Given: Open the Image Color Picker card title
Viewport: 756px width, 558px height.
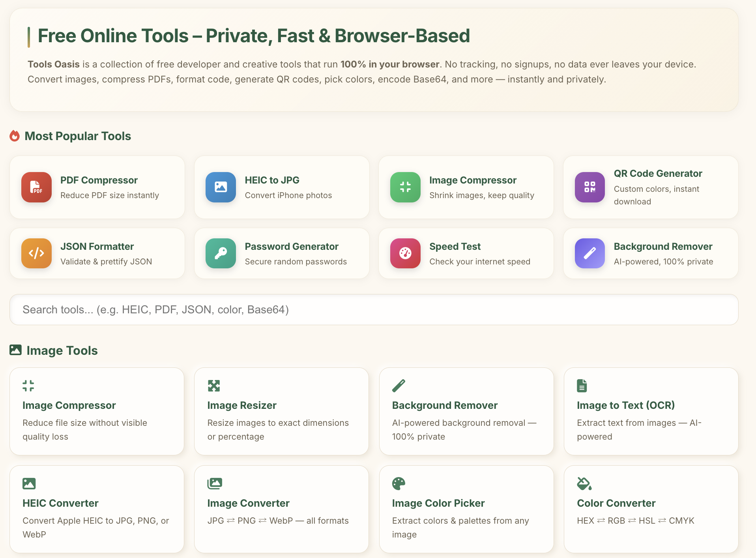Looking at the screenshot, I should (438, 503).
